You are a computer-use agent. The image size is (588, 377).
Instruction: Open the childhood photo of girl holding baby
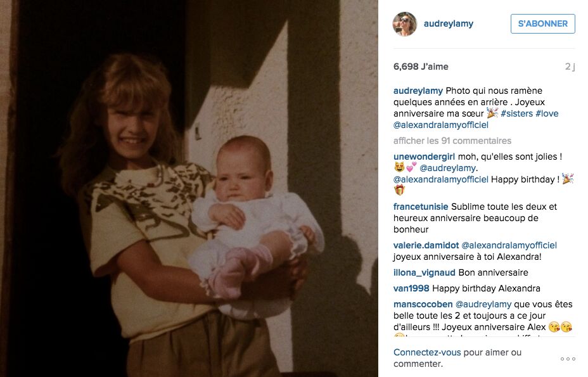click(189, 188)
